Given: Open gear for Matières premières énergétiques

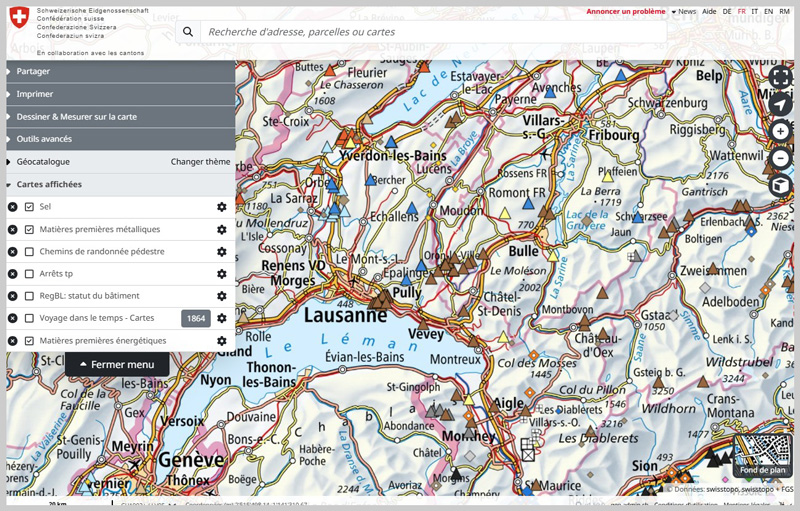Looking at the screenshot, I should (222, 341).
